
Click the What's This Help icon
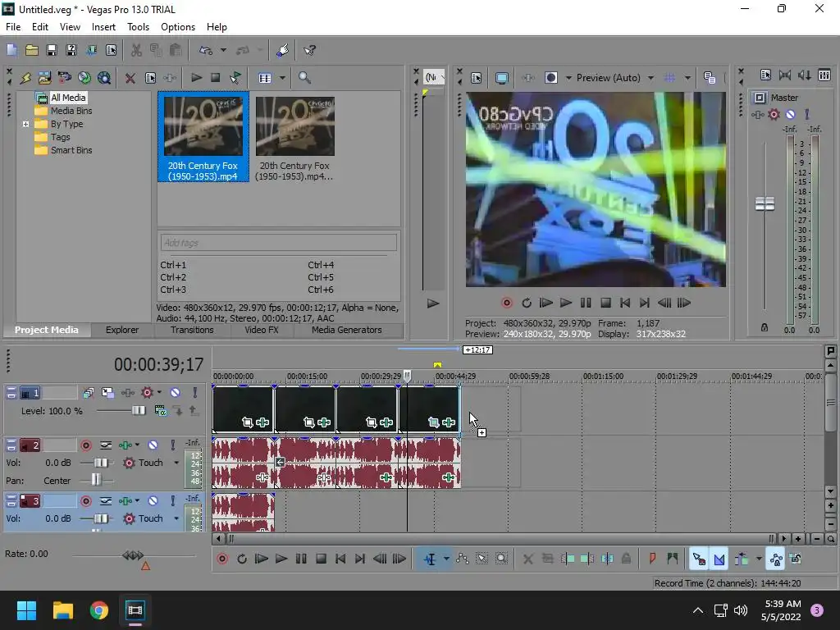tap(309, 50)
